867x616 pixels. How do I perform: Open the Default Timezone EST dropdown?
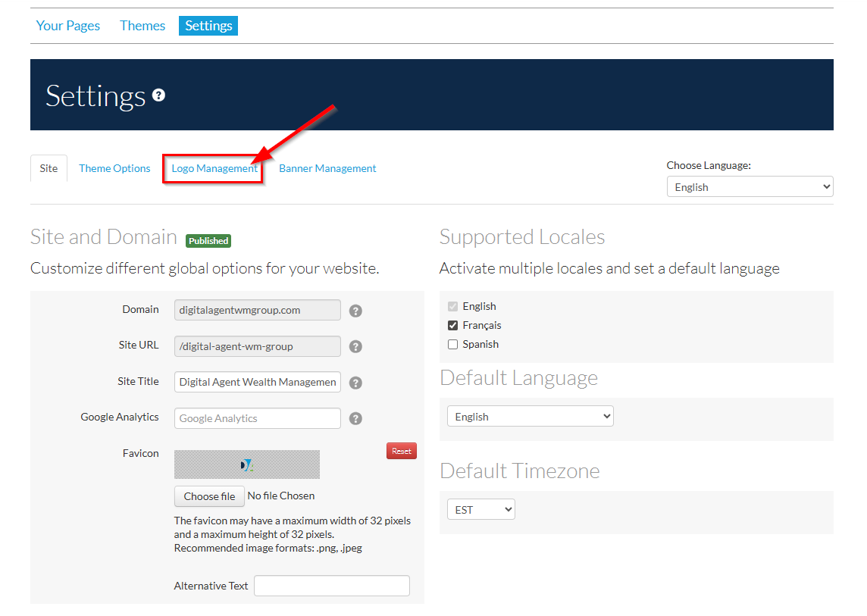(481, 509)
